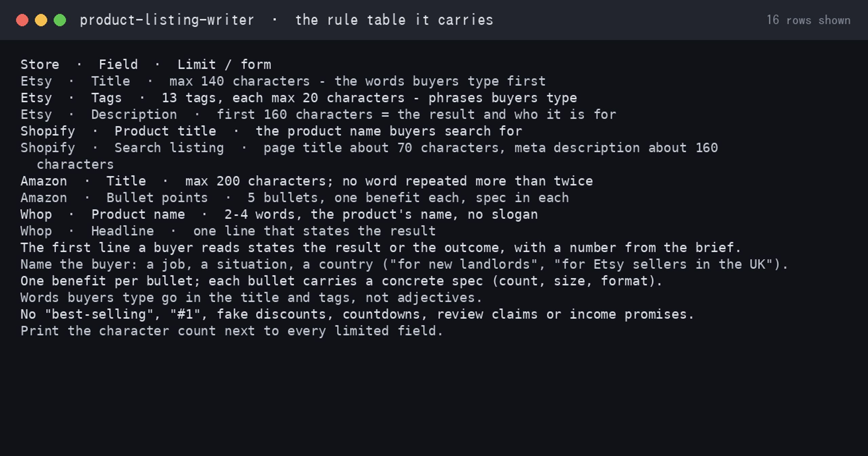Click the "Words buyers type" rule line
Viewport: 868px width, 456px height.
(x=251, y=297)
